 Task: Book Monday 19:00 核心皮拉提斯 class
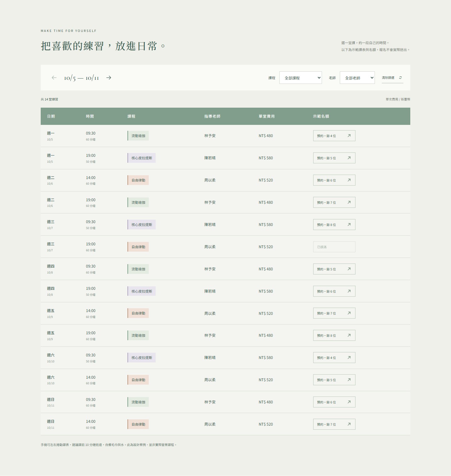coord(334,158)
